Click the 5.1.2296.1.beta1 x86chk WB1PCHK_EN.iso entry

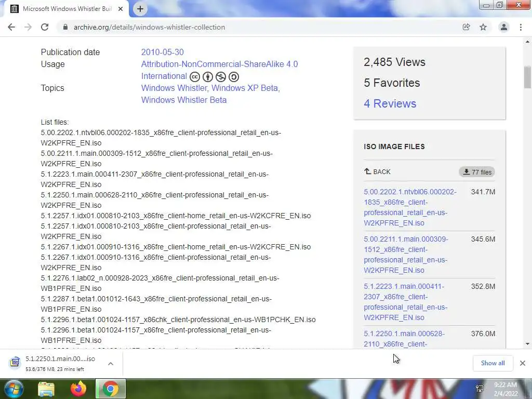point(178,320)
